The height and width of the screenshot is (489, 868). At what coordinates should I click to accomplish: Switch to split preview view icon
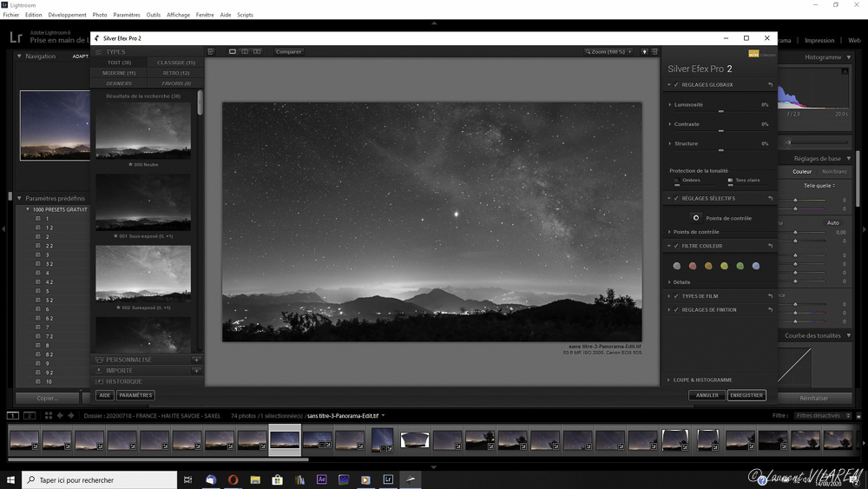click(245, 52)
